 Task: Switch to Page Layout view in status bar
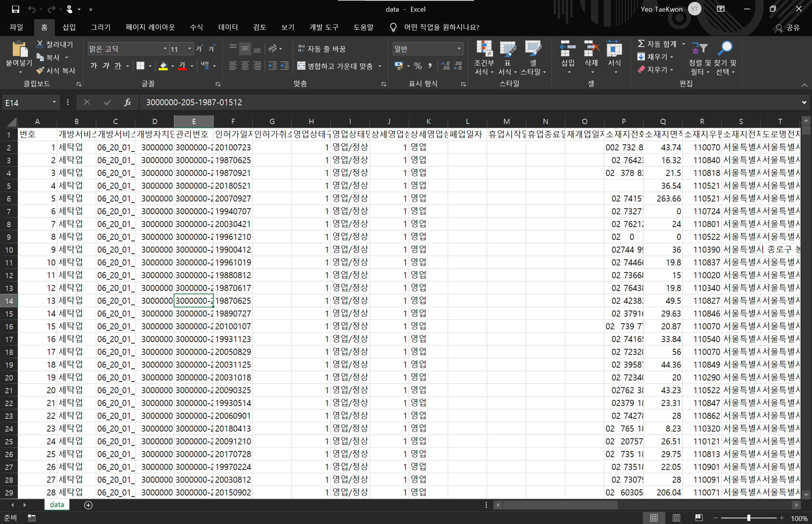coord(676,518)
